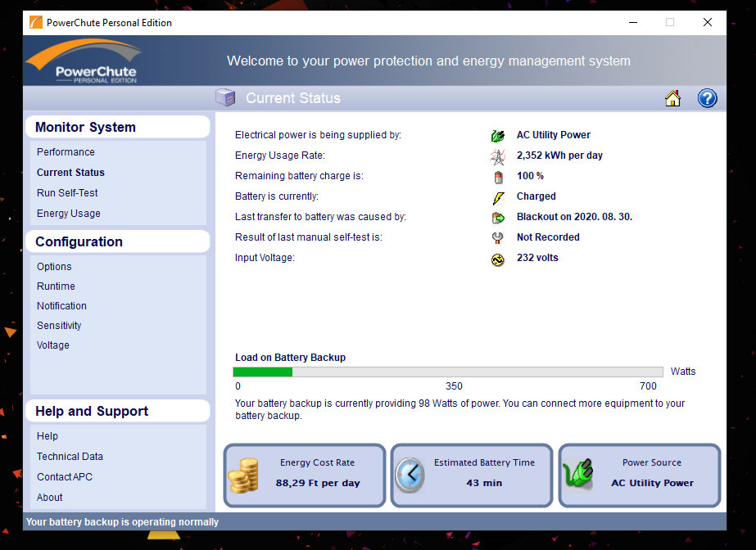Click the "Input Voltage:" label
This screenshot has height=550, width=756.
coord(265,258)
